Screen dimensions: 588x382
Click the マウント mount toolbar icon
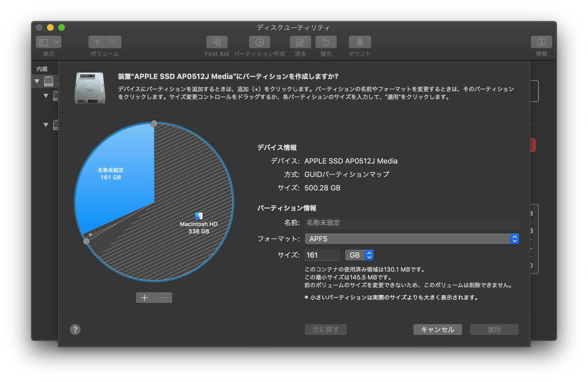click(360, 42)
